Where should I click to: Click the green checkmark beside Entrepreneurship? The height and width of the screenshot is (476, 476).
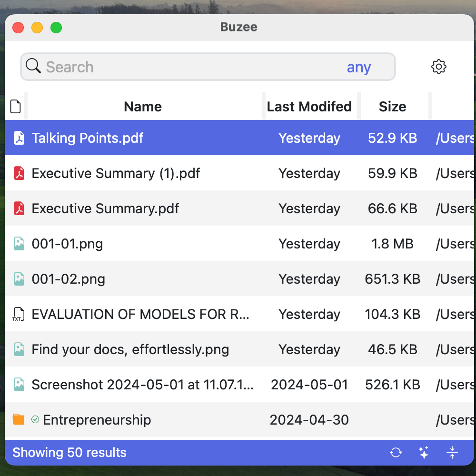point(35,419)
